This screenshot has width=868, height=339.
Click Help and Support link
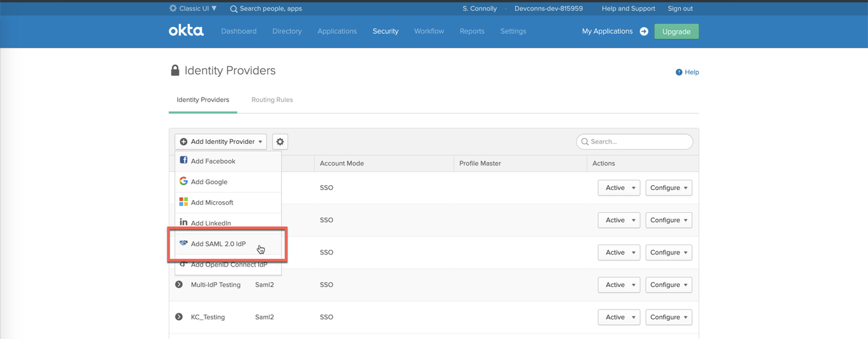coord(628,9)
